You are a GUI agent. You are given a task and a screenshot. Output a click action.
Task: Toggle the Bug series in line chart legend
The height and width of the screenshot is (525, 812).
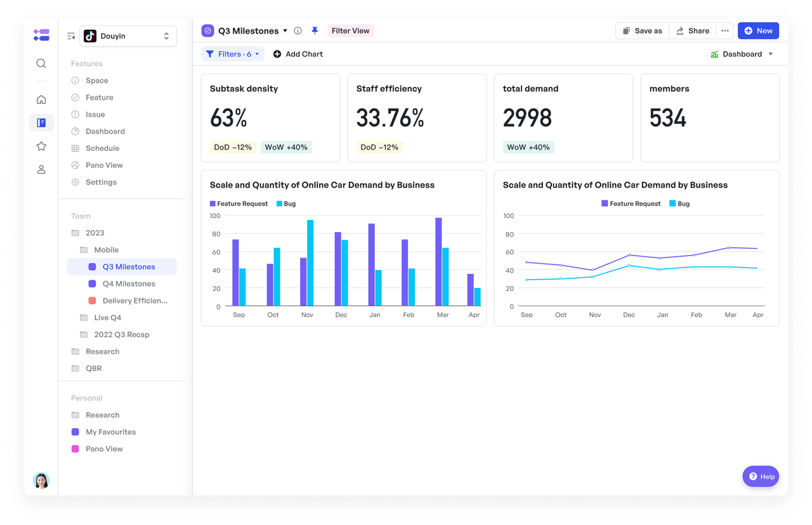pos(679,204)
